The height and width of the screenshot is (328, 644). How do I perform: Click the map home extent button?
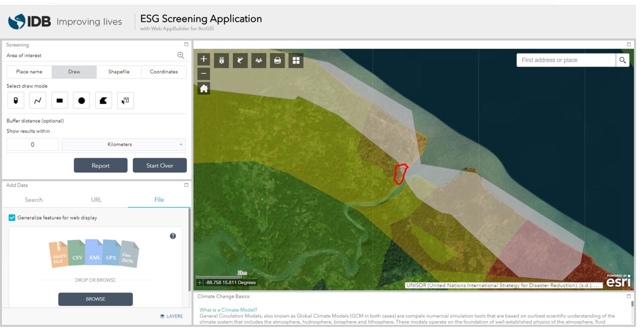[x=204, y=88]
